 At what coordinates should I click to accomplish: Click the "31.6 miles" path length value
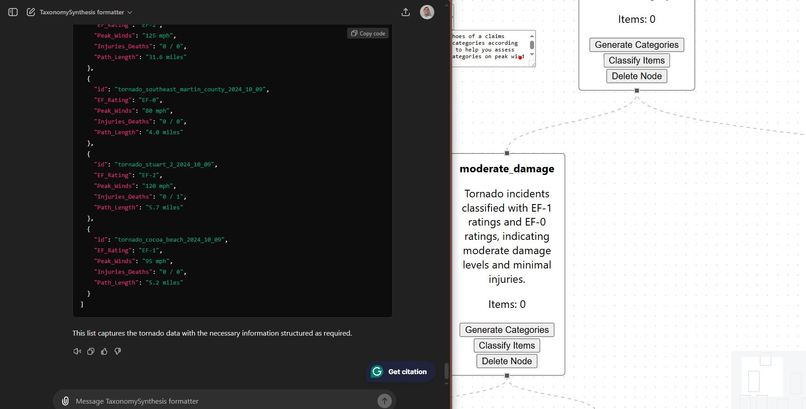pos(166,57)
